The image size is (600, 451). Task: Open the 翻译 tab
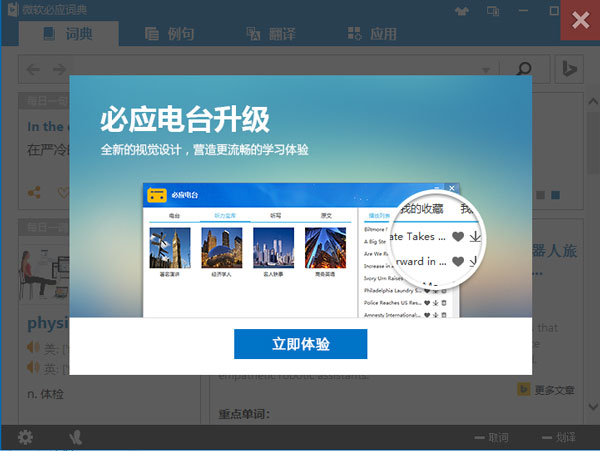(271, 34)
